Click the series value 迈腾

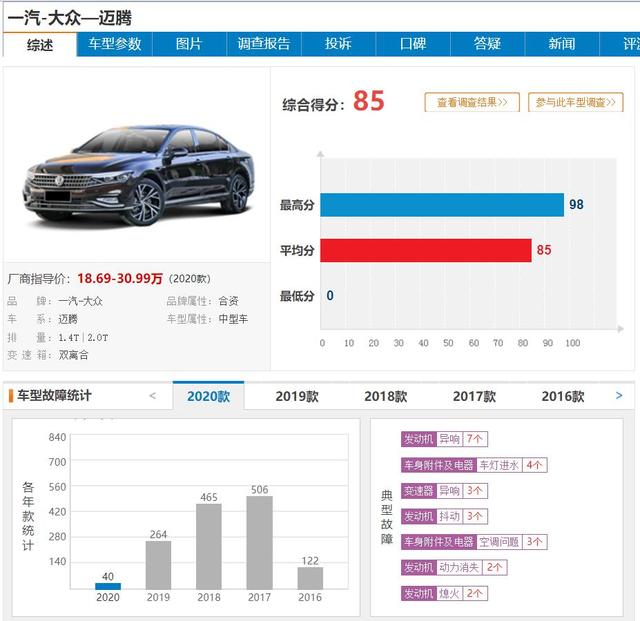(68, 319)
